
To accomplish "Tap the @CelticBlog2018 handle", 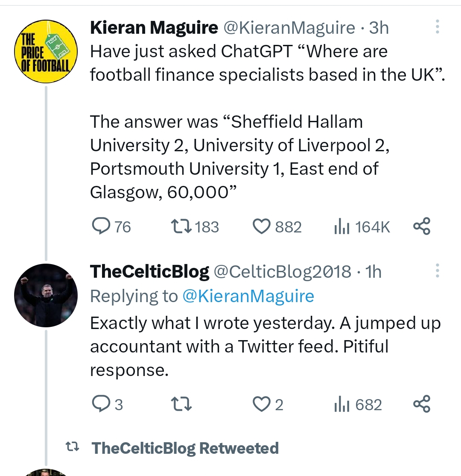I will tap(282, 272).
